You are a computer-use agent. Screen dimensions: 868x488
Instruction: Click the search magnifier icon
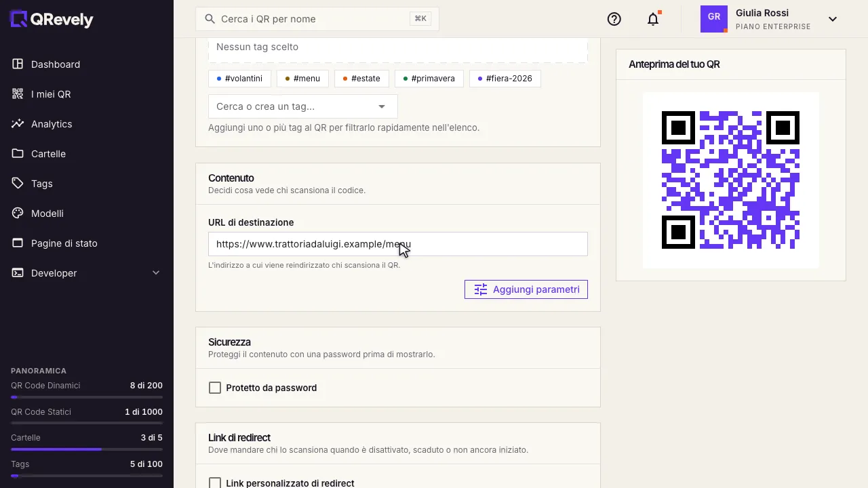(210, 19)
